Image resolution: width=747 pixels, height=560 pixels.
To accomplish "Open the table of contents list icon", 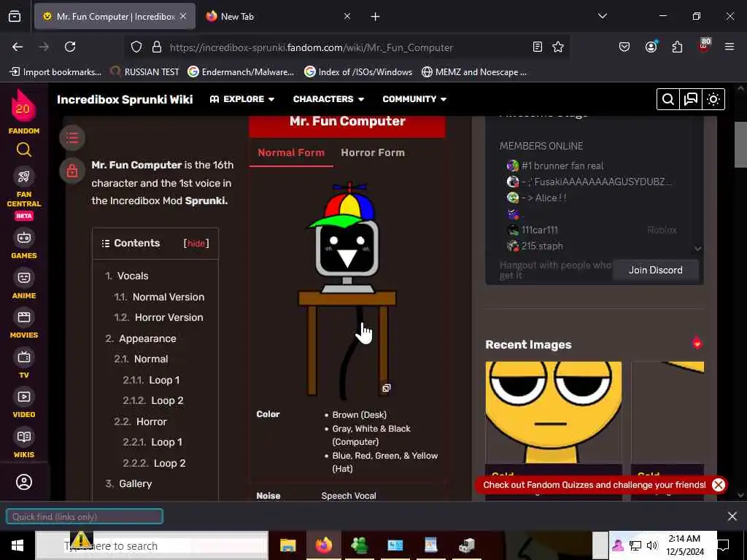I will tap(72, 138).
